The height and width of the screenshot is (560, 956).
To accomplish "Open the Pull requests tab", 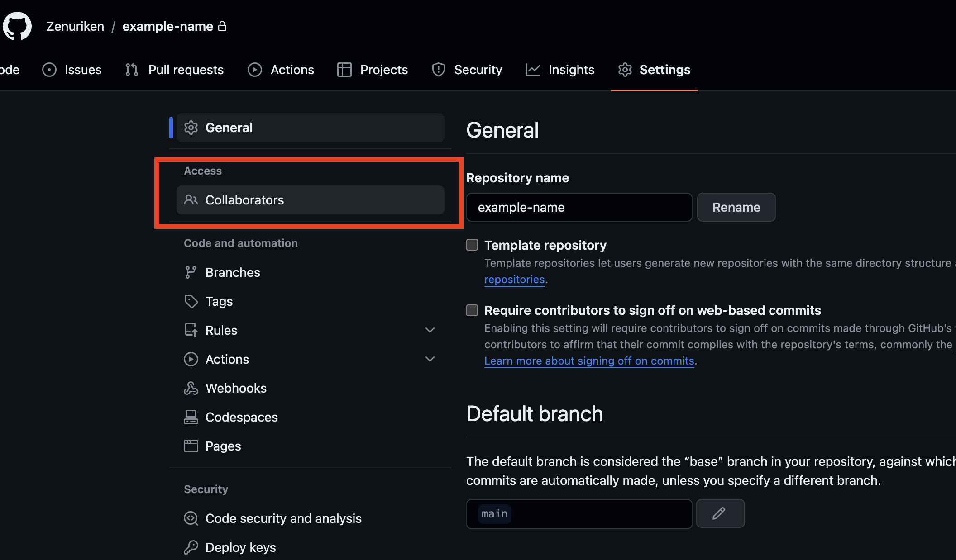I will (x=175, y=70).
